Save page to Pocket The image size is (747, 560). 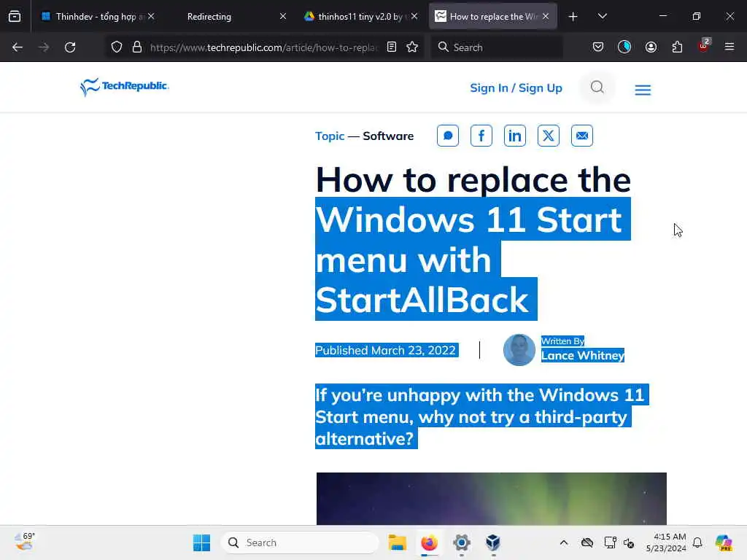point(598,47)
